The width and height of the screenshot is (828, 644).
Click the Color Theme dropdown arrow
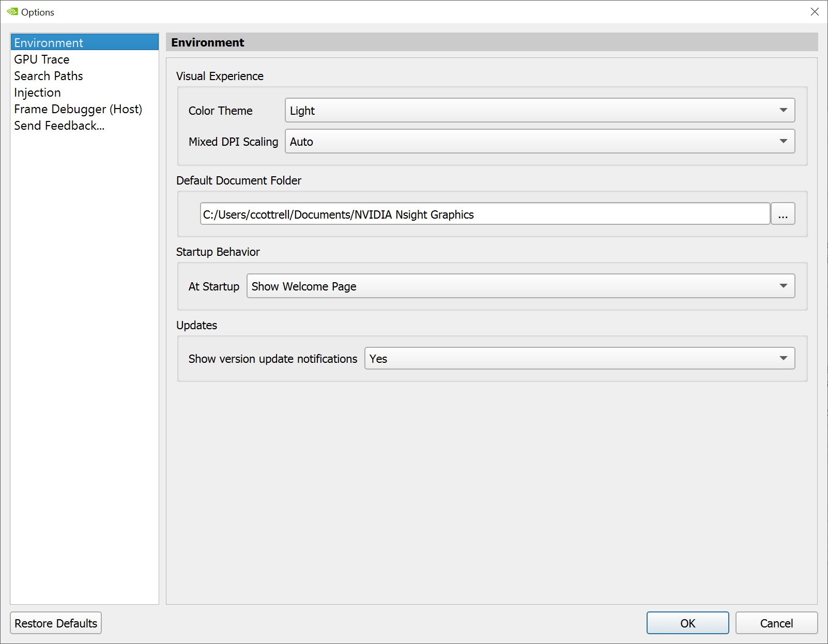pyautogui.click(x=784, y=110)
